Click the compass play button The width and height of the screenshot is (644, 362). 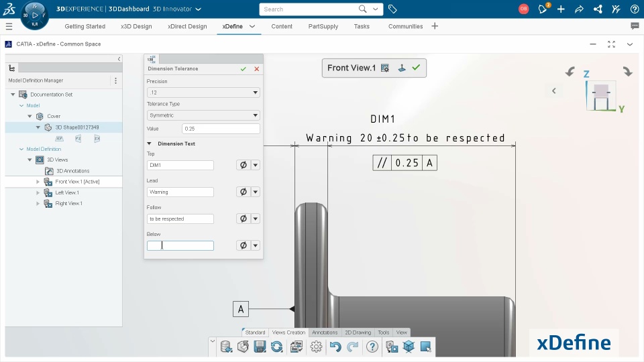tap(35, 15)
